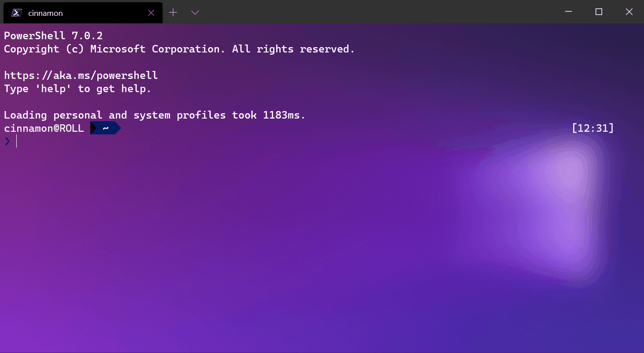This screenshot has height=353, width=644.
Task: Click the Type 'help' to get help text
Action: pyautogui.click(x=77, y=89)
